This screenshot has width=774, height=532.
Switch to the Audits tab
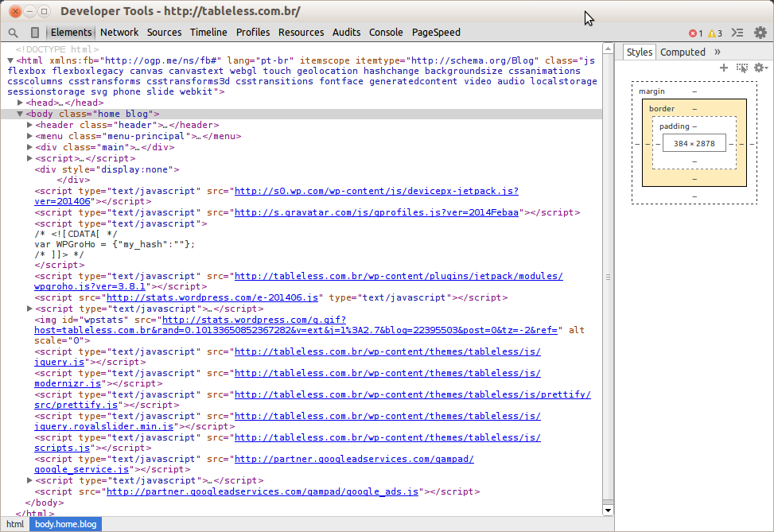[347, 33]
